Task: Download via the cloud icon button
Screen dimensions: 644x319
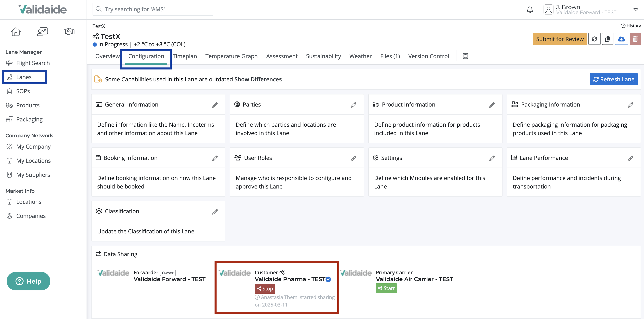Action: (621, 39)
